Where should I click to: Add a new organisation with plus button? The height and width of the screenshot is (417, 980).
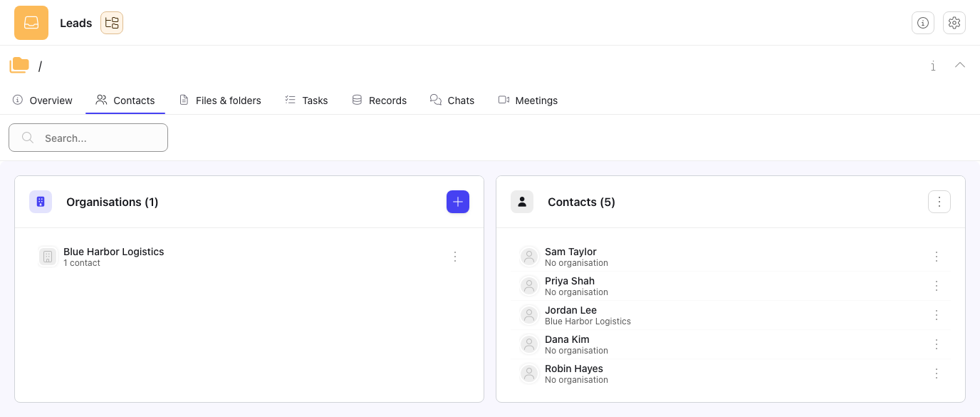pyautogui.click(x=458, y=202)
